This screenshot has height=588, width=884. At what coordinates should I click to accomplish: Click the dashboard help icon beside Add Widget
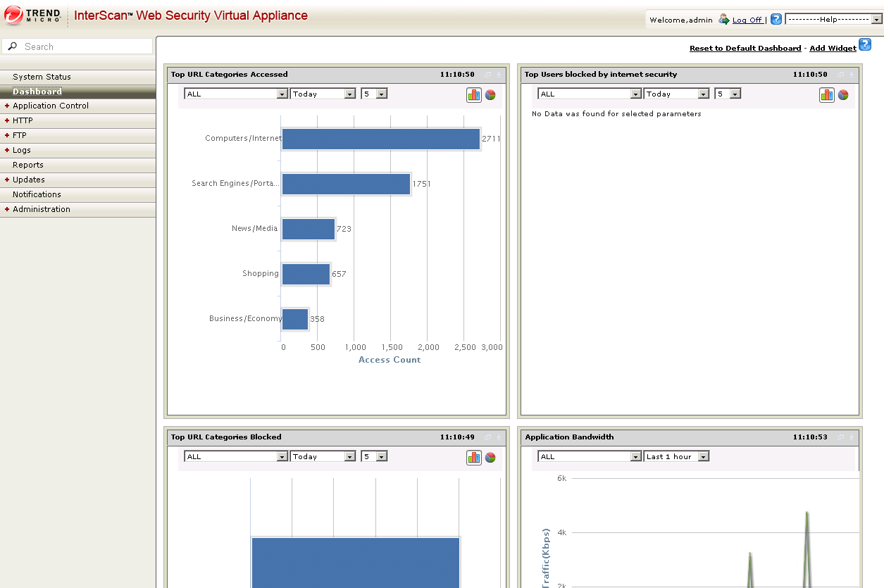pos(865,45)
